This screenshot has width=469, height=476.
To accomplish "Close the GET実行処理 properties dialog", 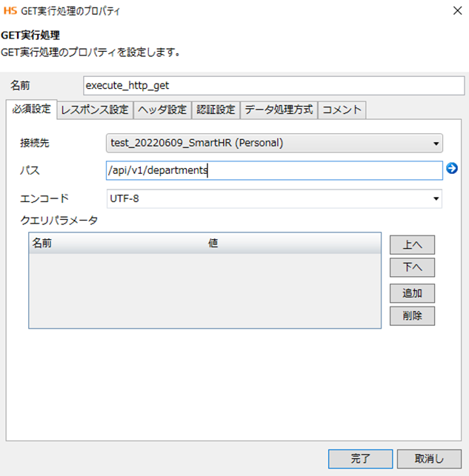I will [453, 11].
